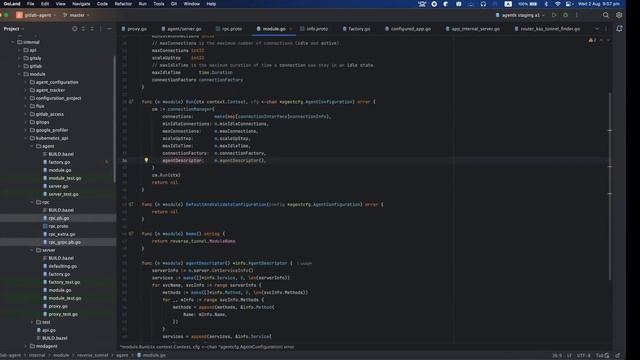Viewport: 640px width, 360px height.
Task: Click Collapse All icon in Project panel
Action: 92,29
